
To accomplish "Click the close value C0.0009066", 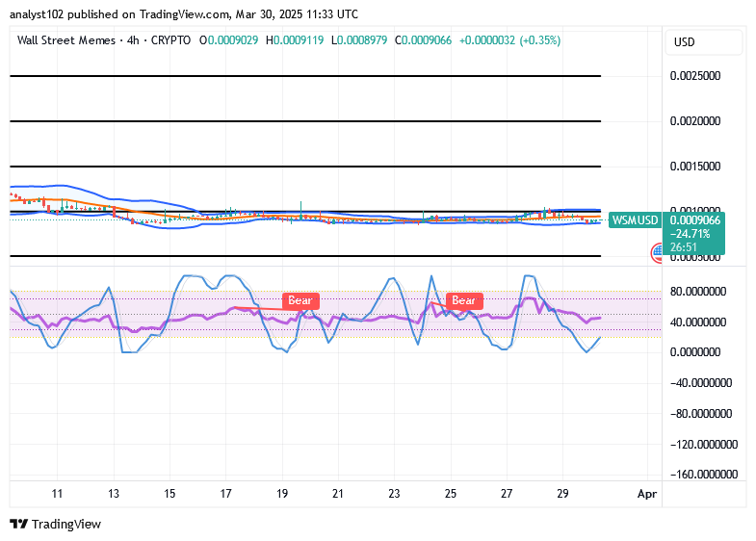I will coord(424,40).
